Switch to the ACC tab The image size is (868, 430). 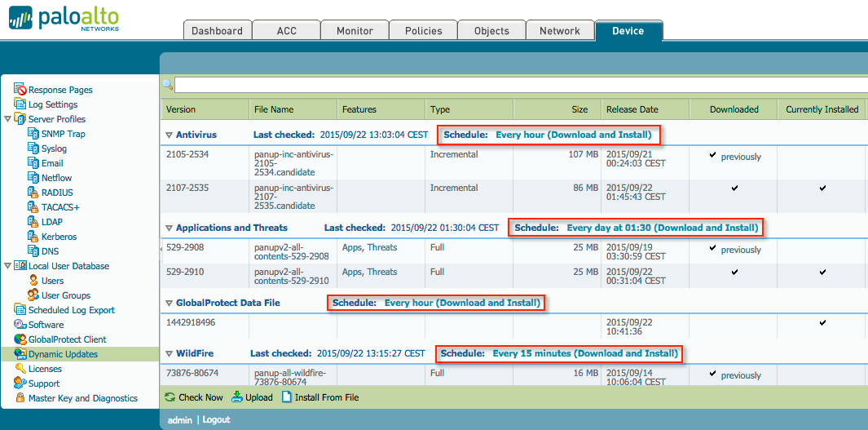(286, 30)
